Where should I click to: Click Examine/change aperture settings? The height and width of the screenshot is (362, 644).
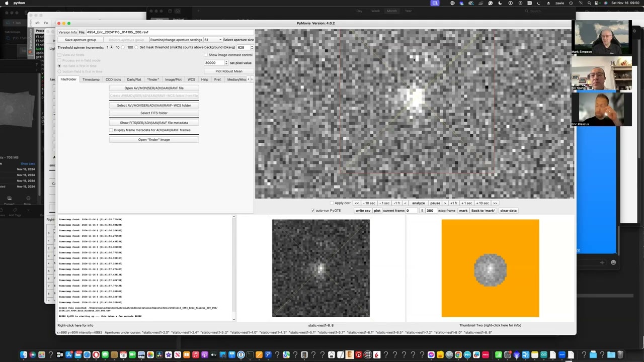176,40
